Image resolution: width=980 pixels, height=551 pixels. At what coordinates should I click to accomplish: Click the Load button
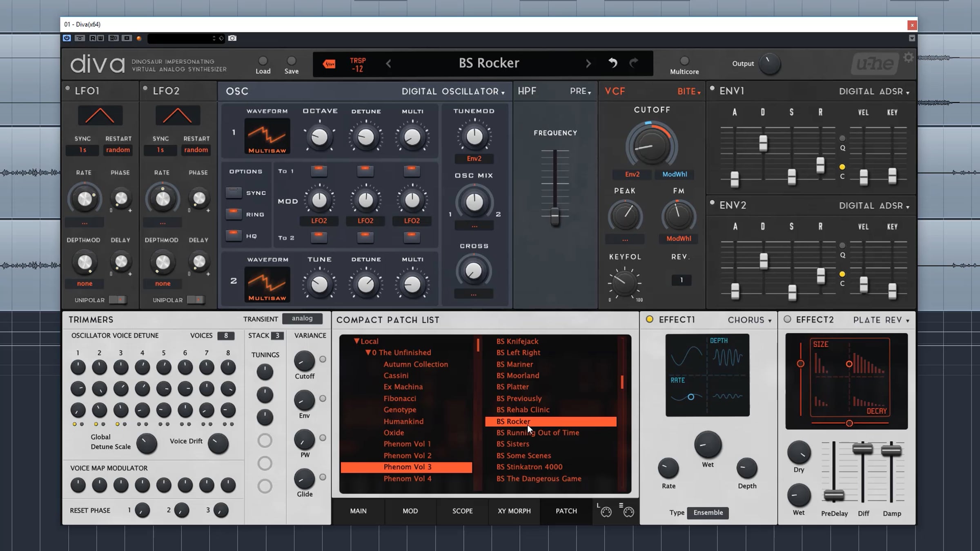pyautogui.click(x=263, y=61)
